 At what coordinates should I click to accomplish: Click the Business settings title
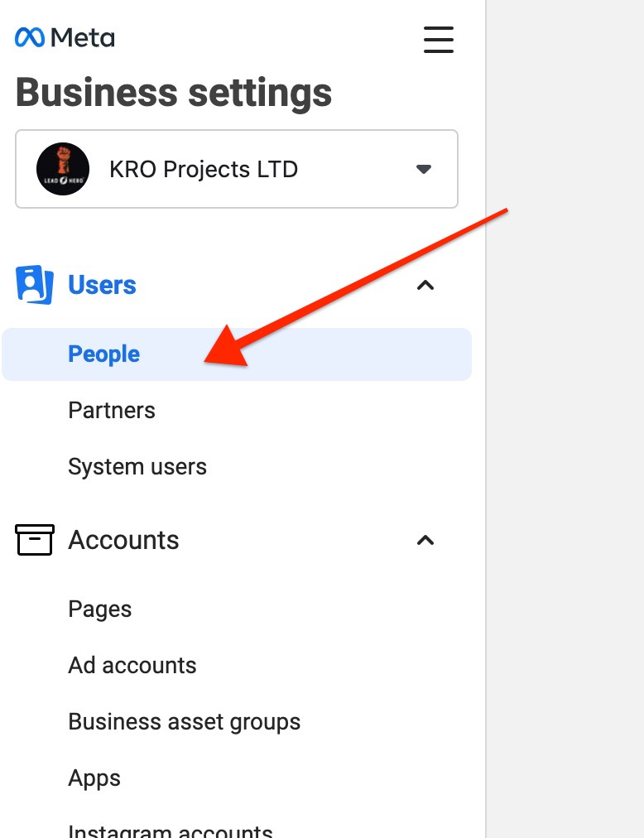(174, 93)
